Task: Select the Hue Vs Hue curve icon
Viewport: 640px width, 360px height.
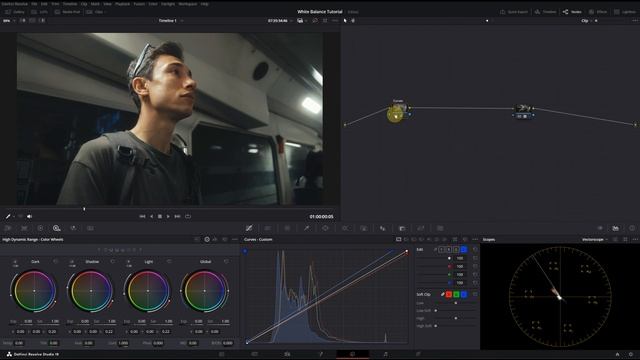Action: 406,240
